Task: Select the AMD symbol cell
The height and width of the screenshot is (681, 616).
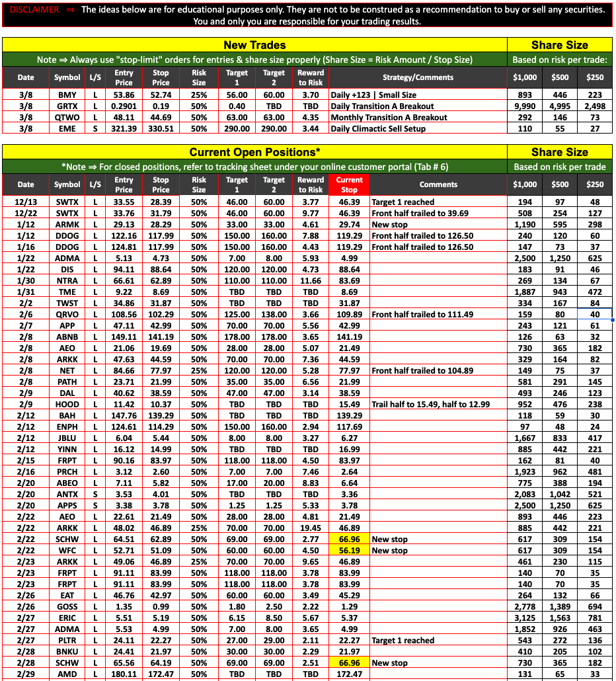Action: point(67,674)
